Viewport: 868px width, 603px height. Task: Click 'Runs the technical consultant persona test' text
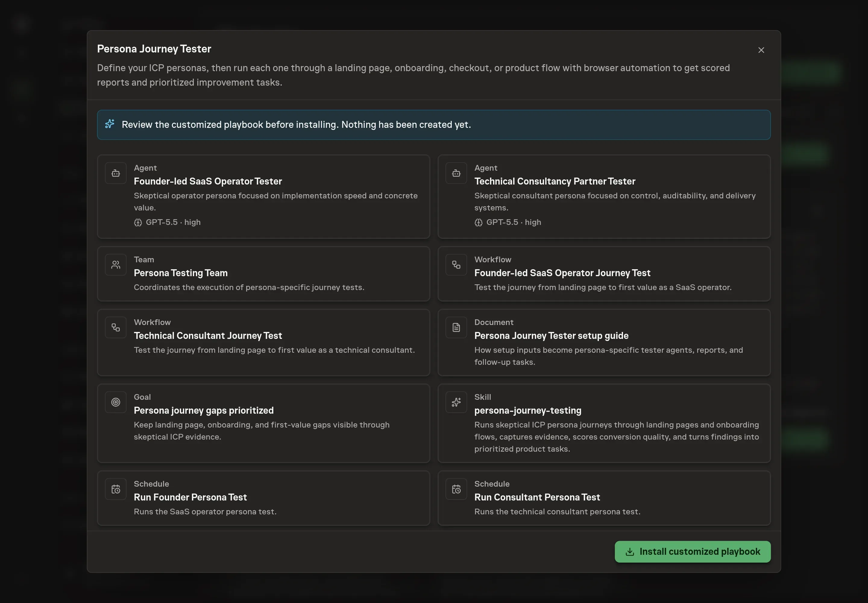coord(557,512)
